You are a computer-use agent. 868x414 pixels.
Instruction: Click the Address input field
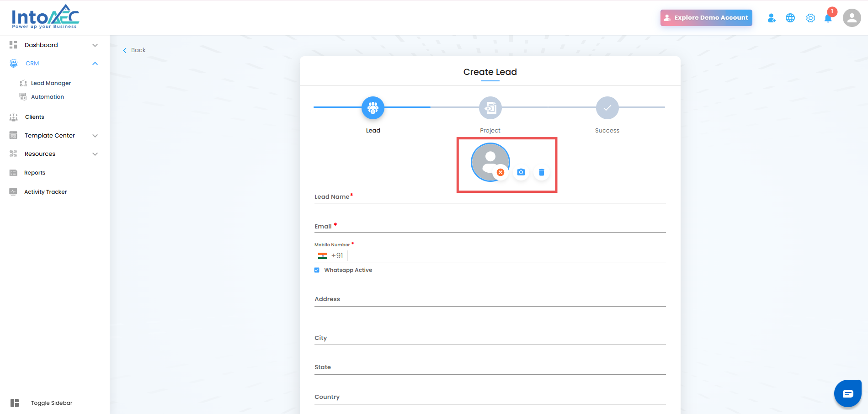click(490, 299)
